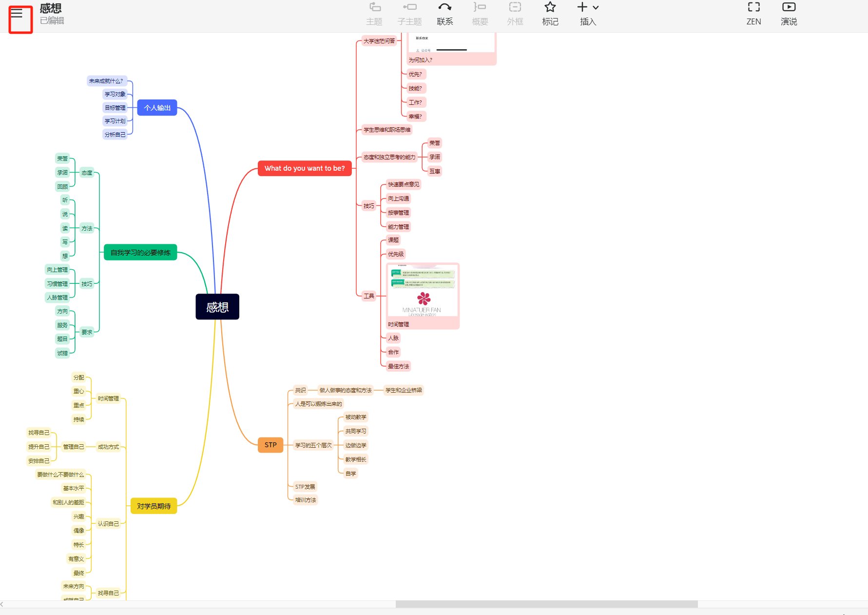Select the 培训方法 subtopic
868x615 pixels.
[x=306, y=500]
